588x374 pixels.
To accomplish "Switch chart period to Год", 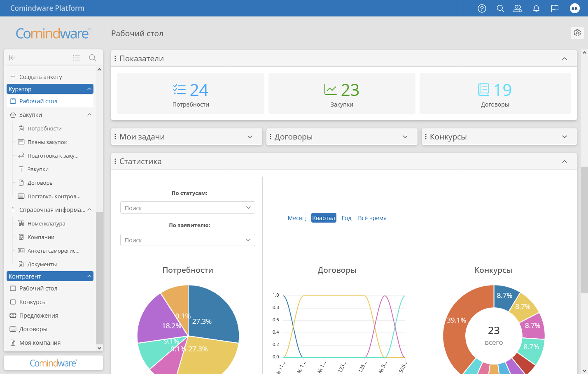I will pos(347,218).
